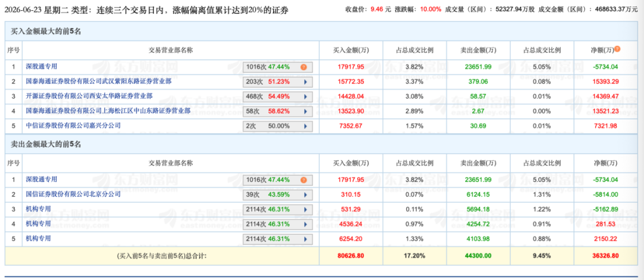Click the orange help icon beside 净额(万) header
This screenshot has height=280, width=644.
[x=617, y=49]
